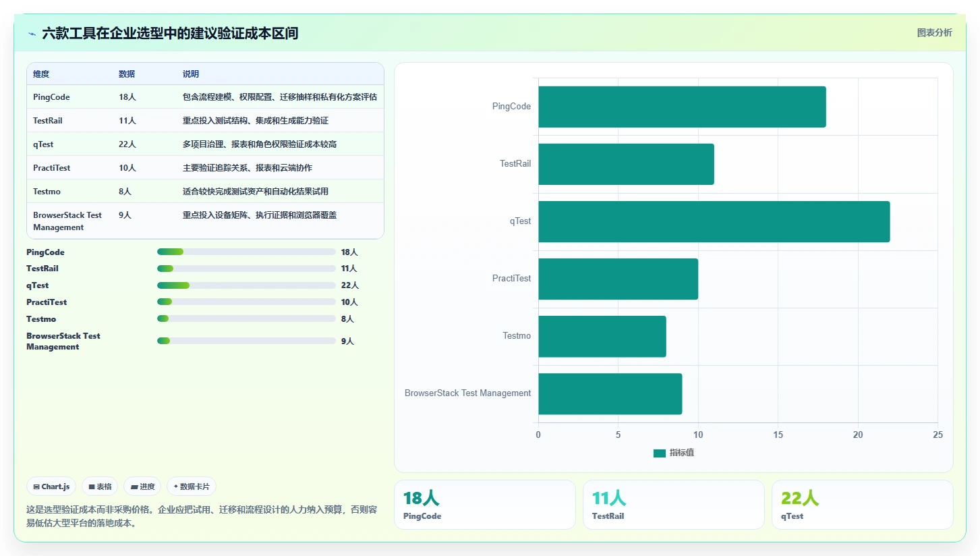Click the 10人 cell in the table
The width and height of the screenshot is (980, 556).
point(127,168)
